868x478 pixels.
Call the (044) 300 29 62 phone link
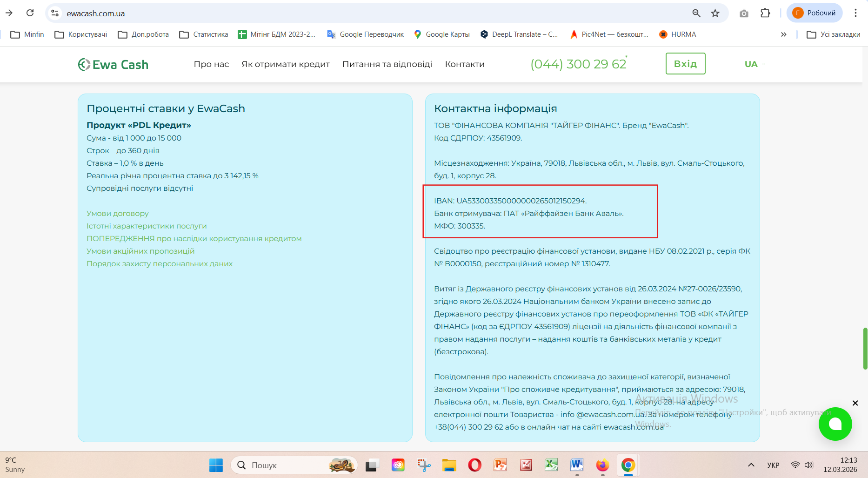pos(579,64)
